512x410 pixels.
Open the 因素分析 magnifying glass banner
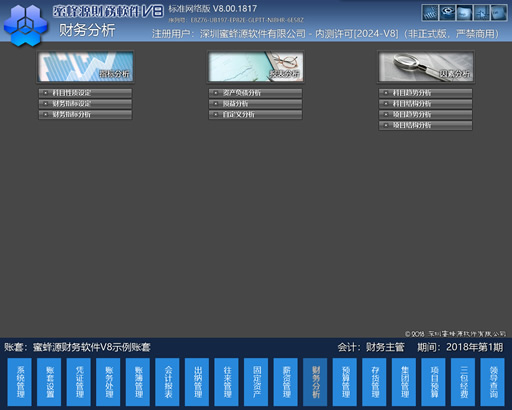click(426, 67)
